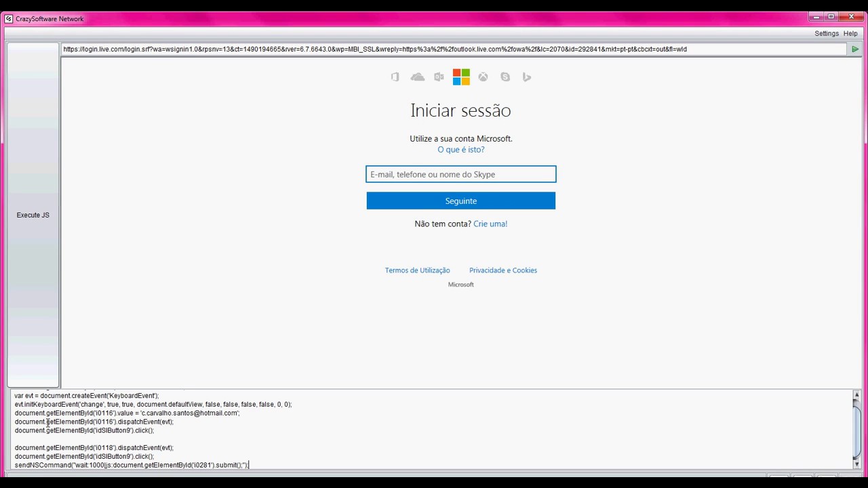Open the Help menu
This screenshot has width=868, height=488.
pos(850,33)
